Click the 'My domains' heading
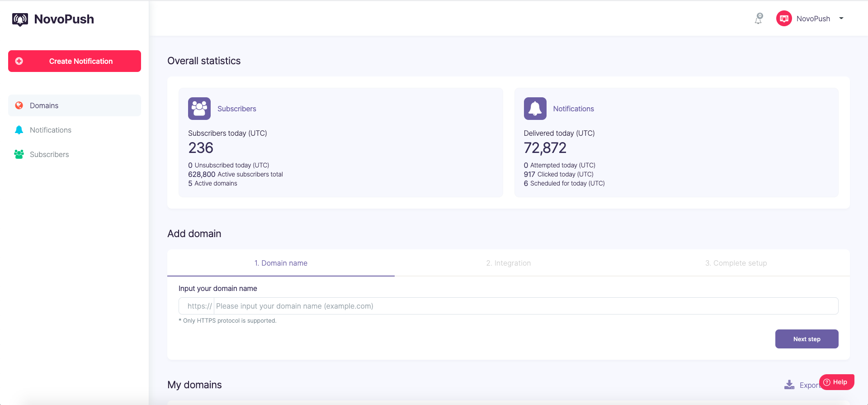 pyautogui.click(x=194, y=385)
